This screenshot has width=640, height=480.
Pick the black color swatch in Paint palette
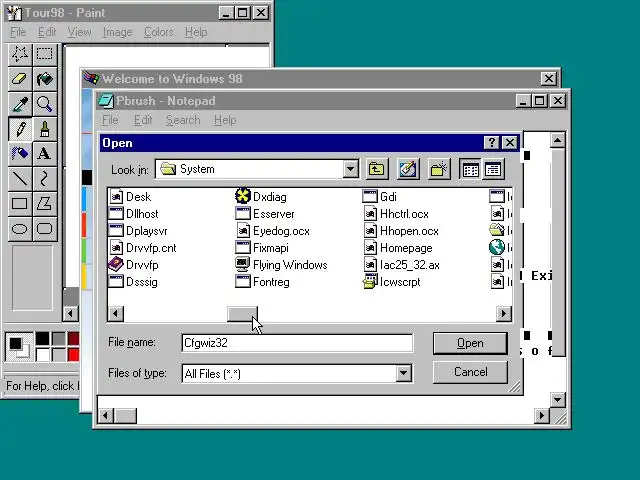point(42,339)
